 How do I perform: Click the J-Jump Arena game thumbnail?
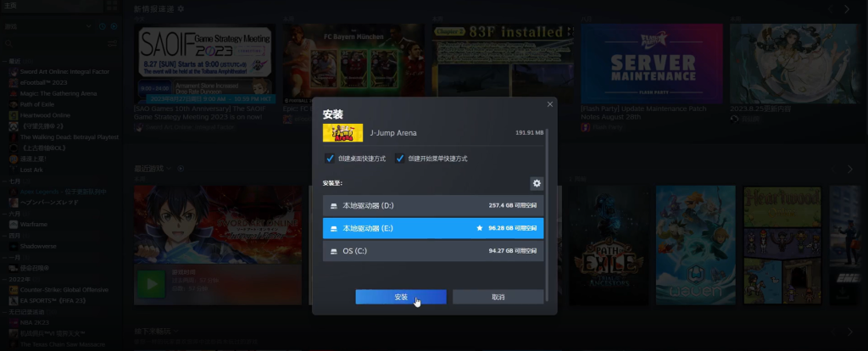pyautogui.click(x=342, y=133)
